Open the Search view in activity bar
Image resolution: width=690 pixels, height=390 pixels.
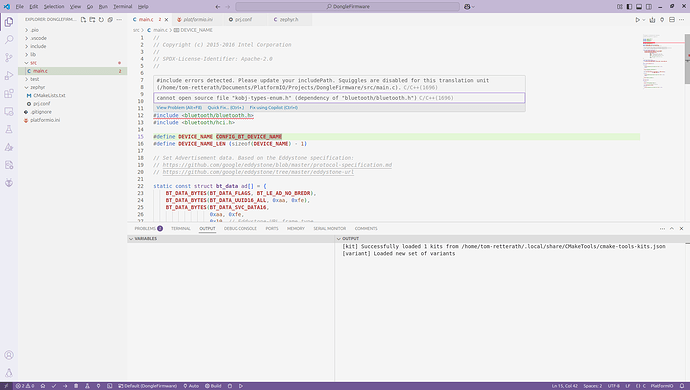coord(9,40)
